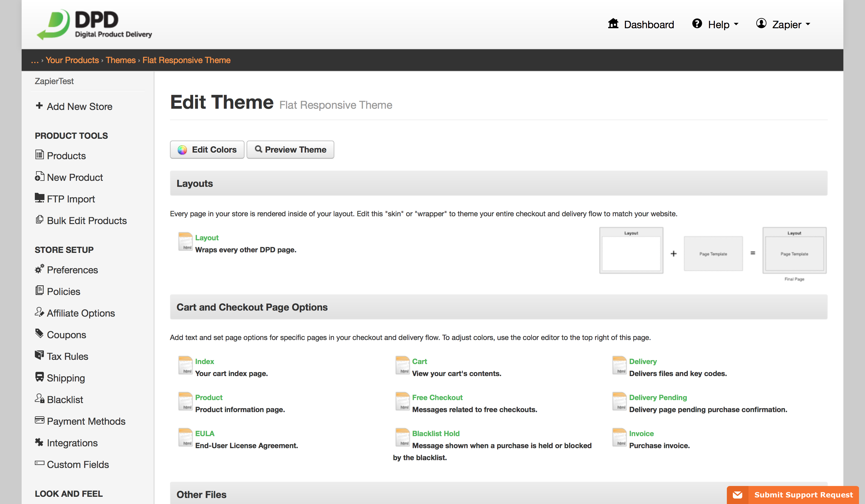The image size is (865, 504).
Task: Click the envelope icon on support request
Action: click(737, 495)
